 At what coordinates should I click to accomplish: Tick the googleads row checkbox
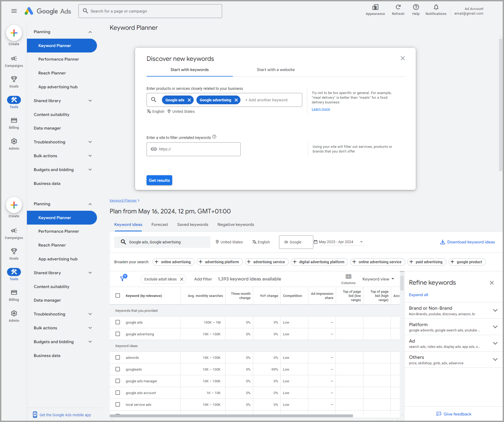[x=118, y=369]
